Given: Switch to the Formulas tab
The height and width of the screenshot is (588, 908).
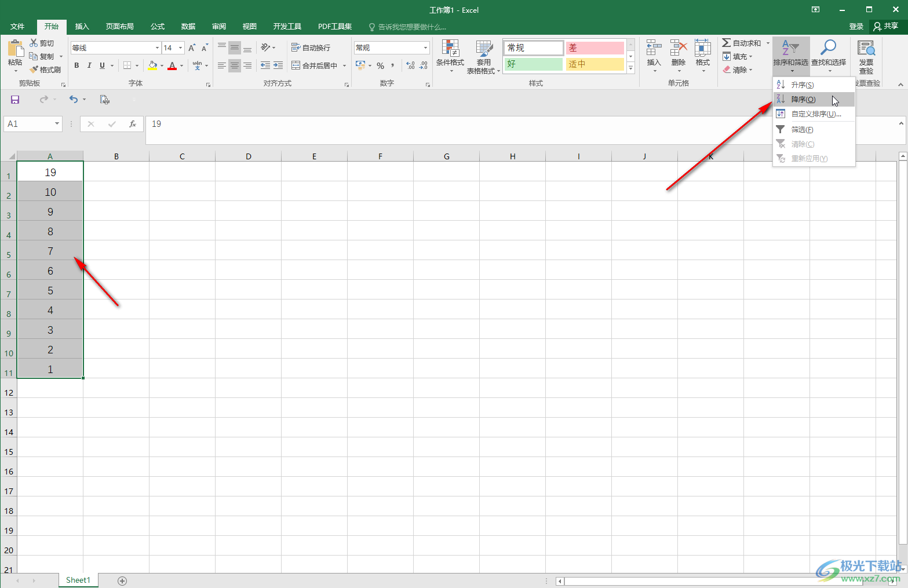Looking at the screenshot, I should [158, 27].
